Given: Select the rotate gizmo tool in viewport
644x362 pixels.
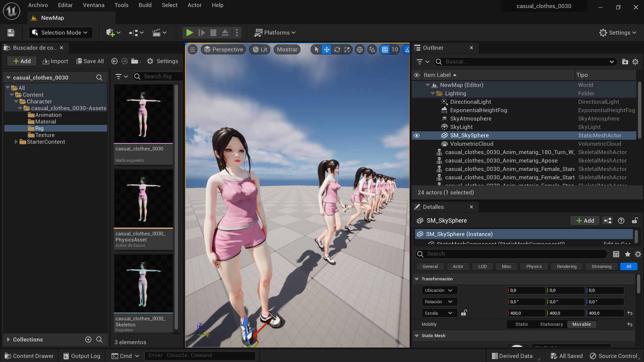Looking at the screenshot, I should [337, 50].
